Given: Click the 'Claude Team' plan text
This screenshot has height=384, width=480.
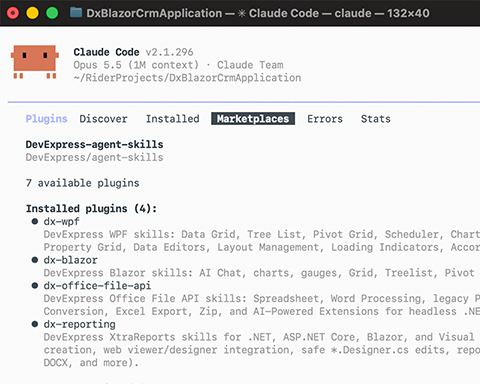Looking at the screenshot, I should [x=250, y=65].
